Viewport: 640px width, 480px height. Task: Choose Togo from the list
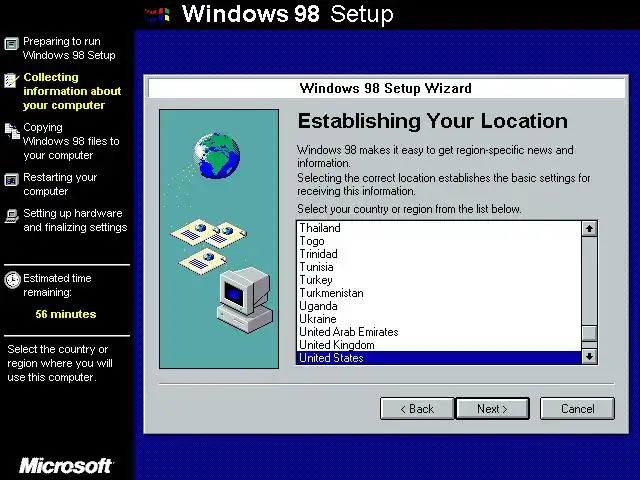(439, 241)
